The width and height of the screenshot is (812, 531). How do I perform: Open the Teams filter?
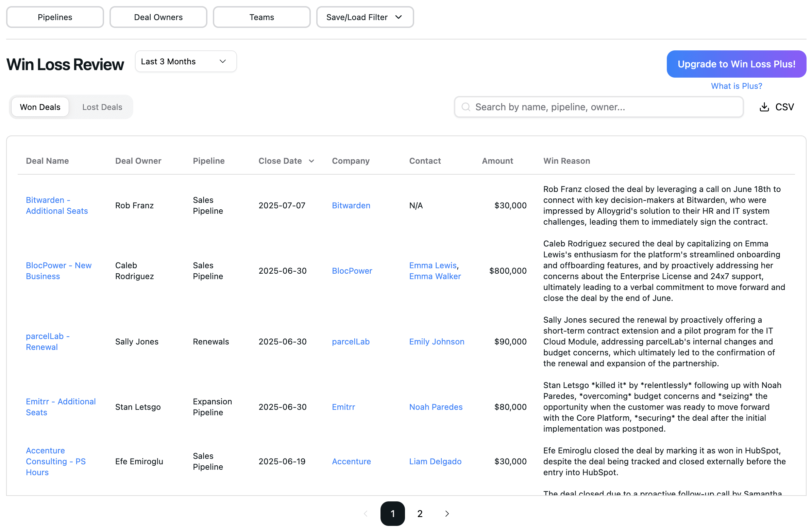[261, 17]
